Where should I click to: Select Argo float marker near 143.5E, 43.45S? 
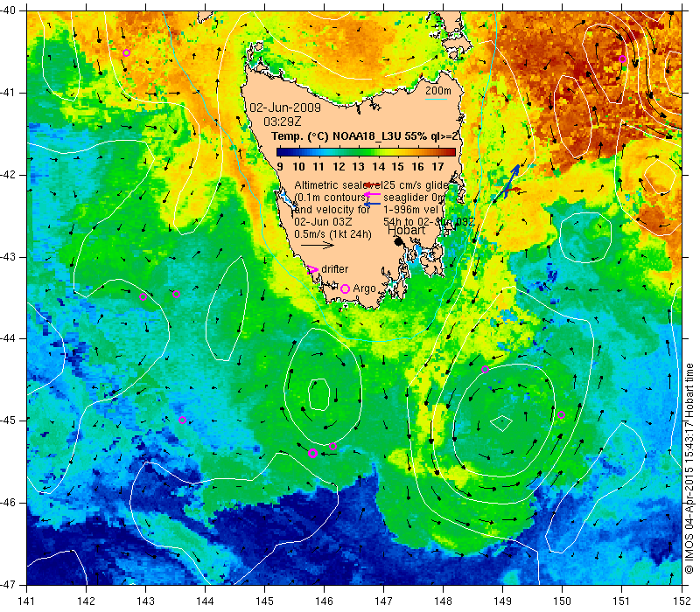point(176,294)
